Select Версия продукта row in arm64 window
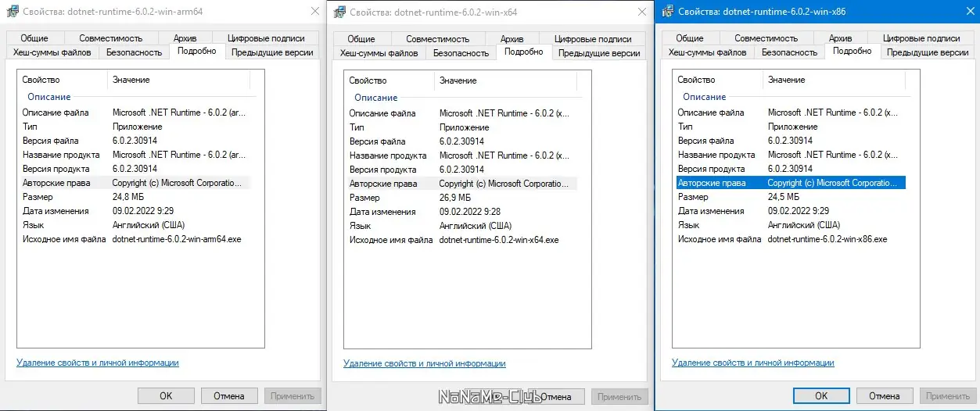The width and height of the screenshot is (980, 411). tap(134, 169)
